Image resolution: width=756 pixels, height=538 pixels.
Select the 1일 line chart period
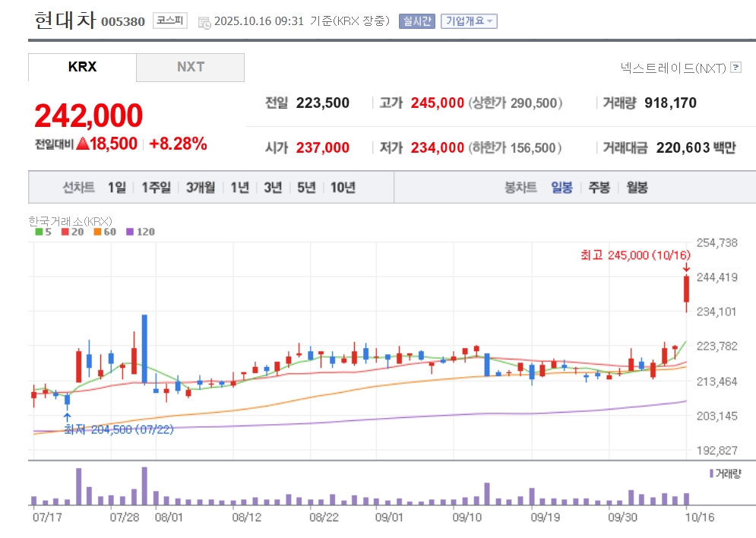[117, 187]
